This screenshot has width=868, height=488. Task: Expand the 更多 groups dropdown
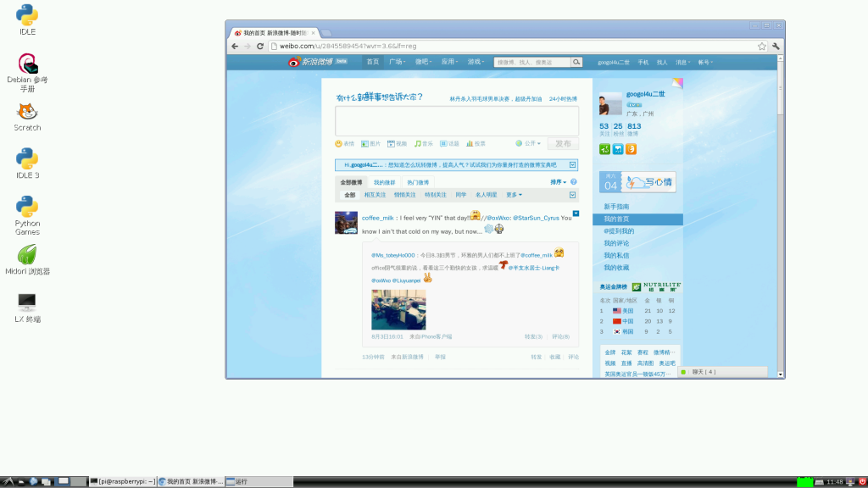tap(514, 195)
